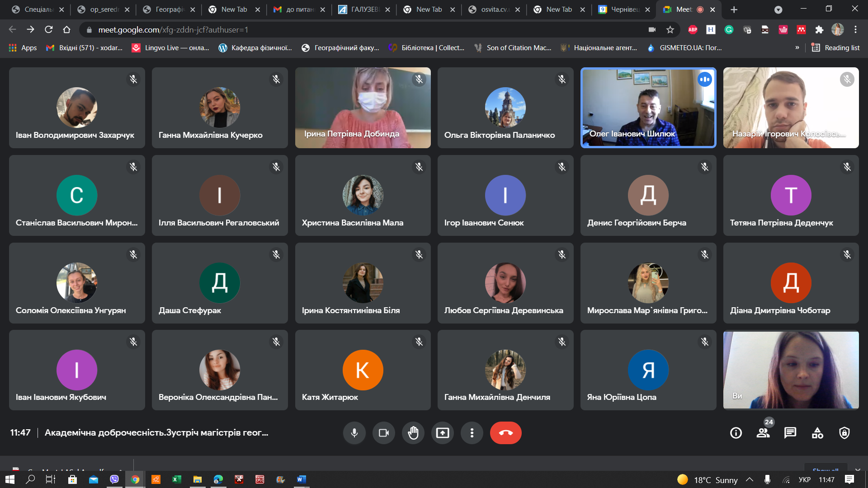
Task: Select Олег Іванович Шилюк speaking video tile
Action: pos(648,108)
